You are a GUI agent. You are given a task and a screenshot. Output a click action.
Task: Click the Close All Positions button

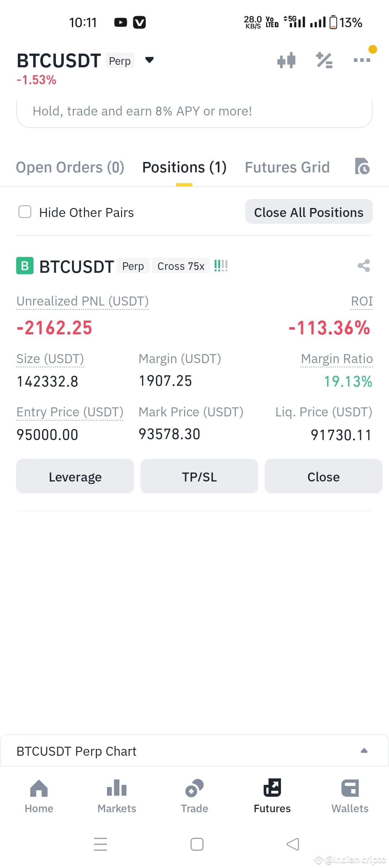point(309,212)
